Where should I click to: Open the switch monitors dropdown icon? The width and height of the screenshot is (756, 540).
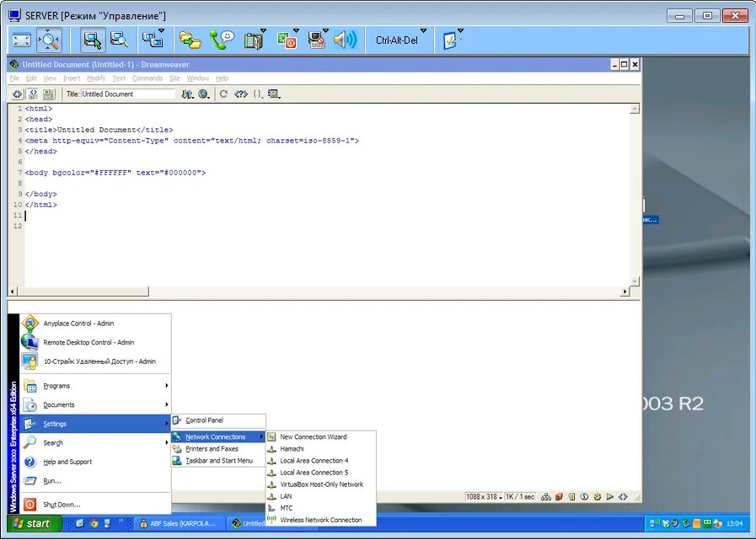point(153,40)
